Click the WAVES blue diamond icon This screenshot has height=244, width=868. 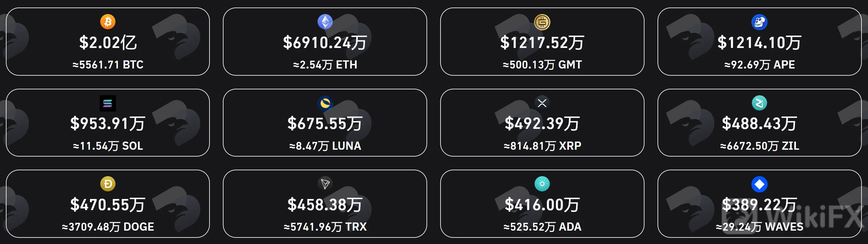pos(759,184)
